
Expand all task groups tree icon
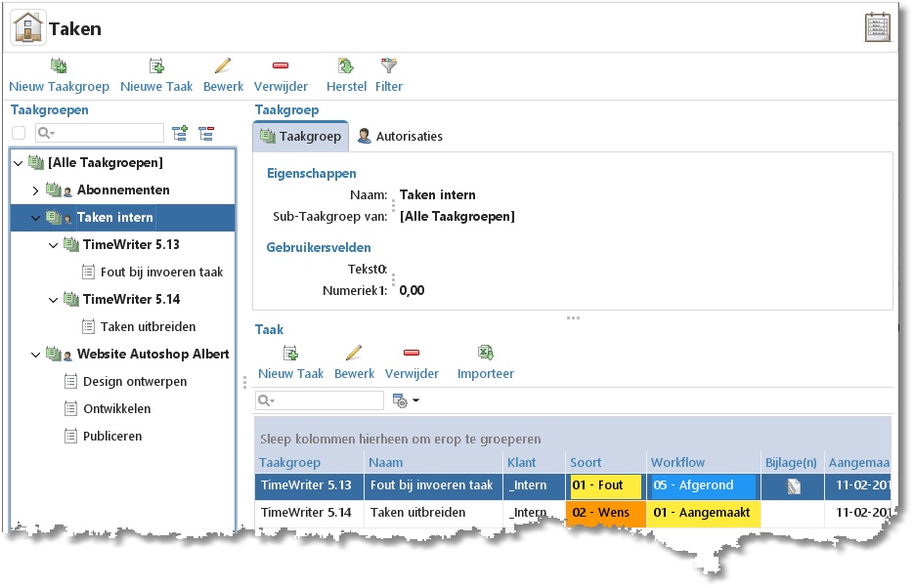(180, 133)
